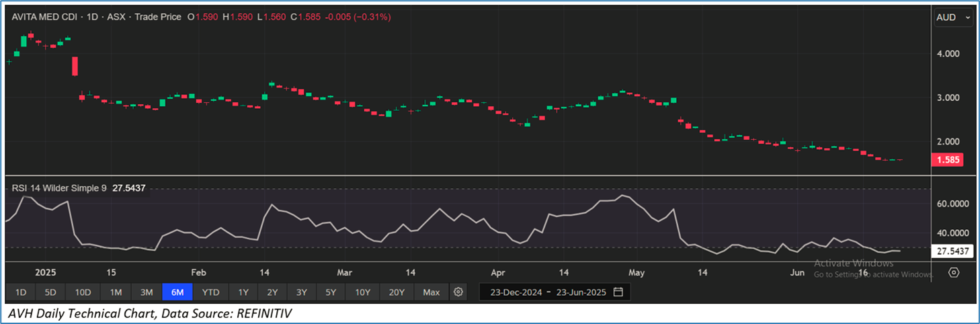Pick the 2Y range option

click(272, 292)
